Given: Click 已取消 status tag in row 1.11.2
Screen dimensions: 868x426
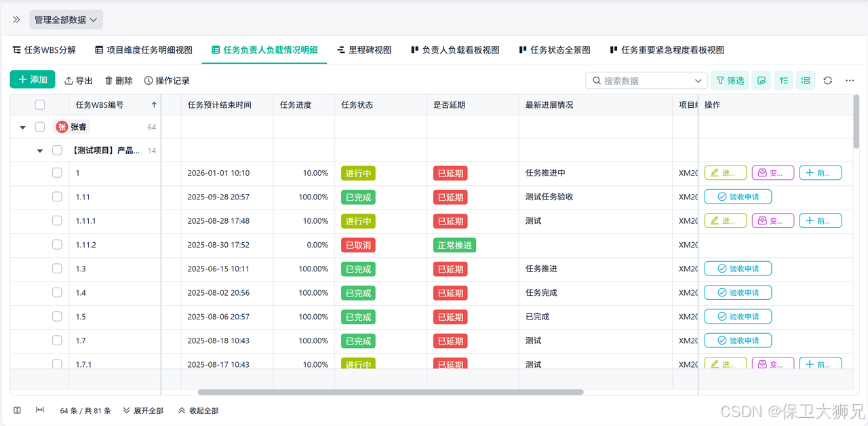Looking at the screenshot, I should [x=358, y=245].
